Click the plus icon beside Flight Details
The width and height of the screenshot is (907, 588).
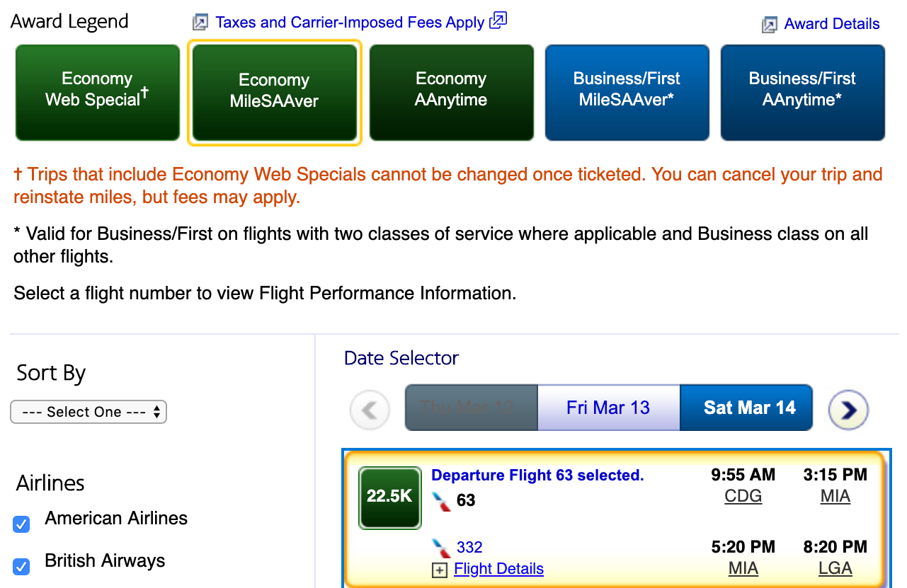click(x=440, y=570)
